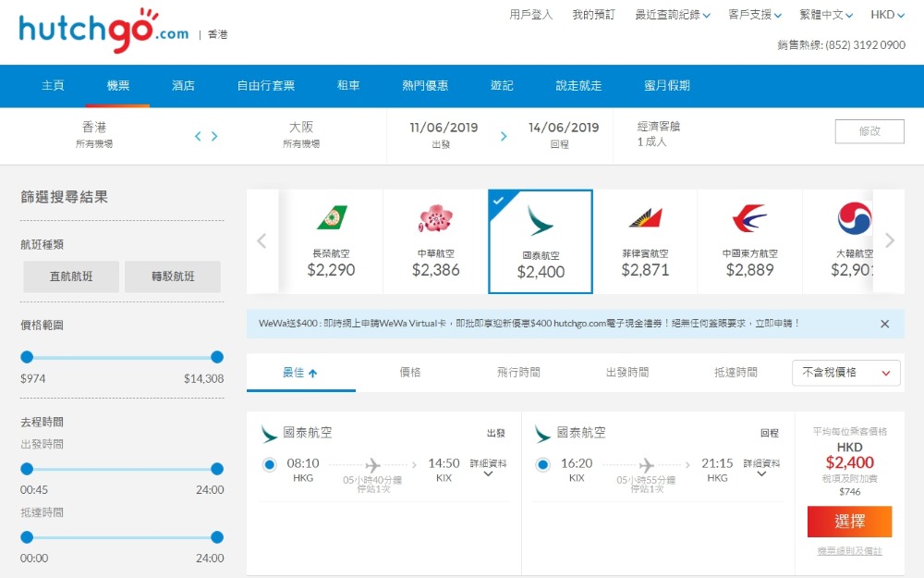Toggle the 直航航班 direct flight filter
The image size is (924, 578).
[x=71, y=277]
